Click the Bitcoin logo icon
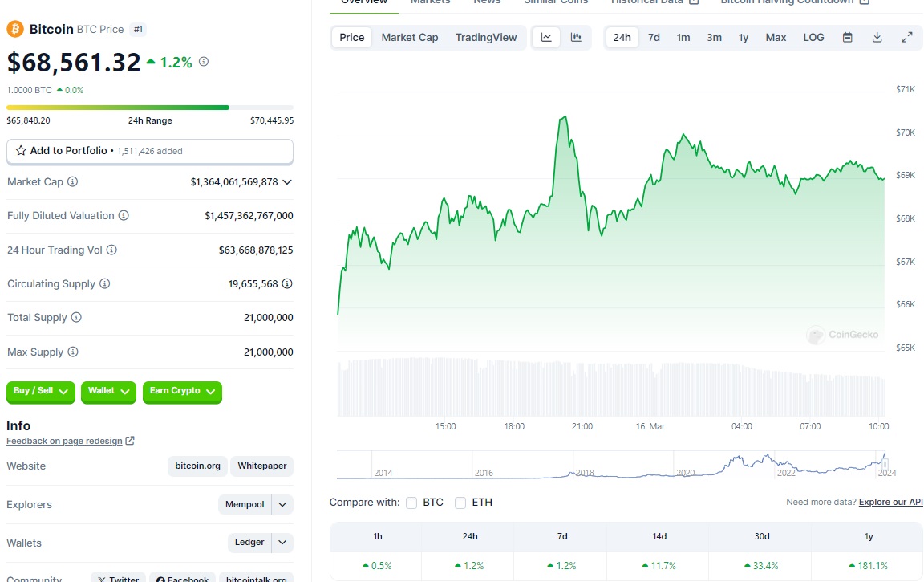The width and height of the screenshot is (924, 582). [14, 29]
